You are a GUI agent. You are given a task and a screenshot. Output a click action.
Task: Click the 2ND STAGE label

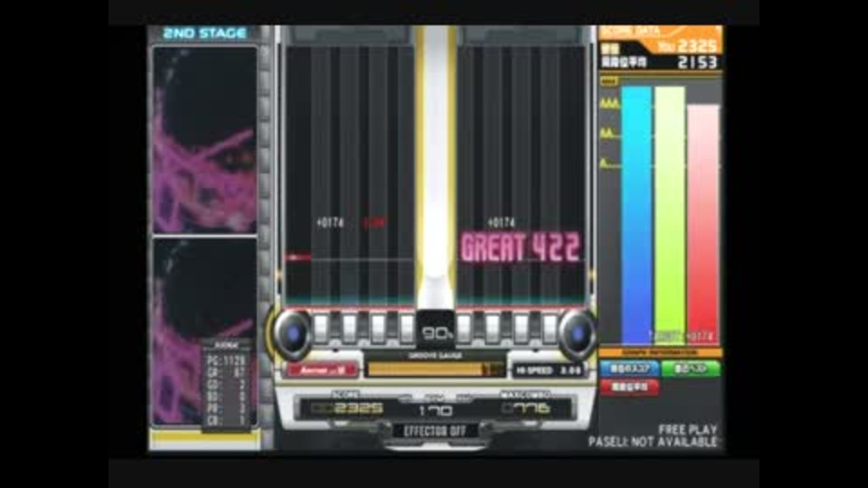coord(205,33)
